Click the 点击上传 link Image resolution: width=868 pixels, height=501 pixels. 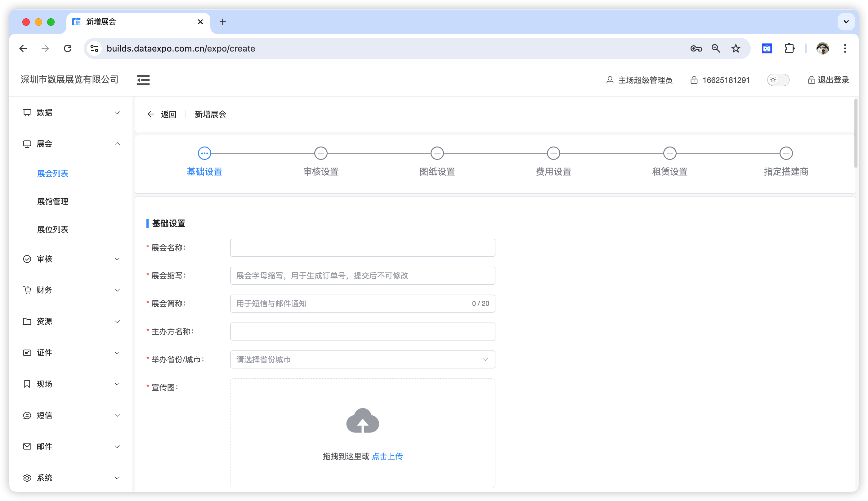(x=387, y=456)
